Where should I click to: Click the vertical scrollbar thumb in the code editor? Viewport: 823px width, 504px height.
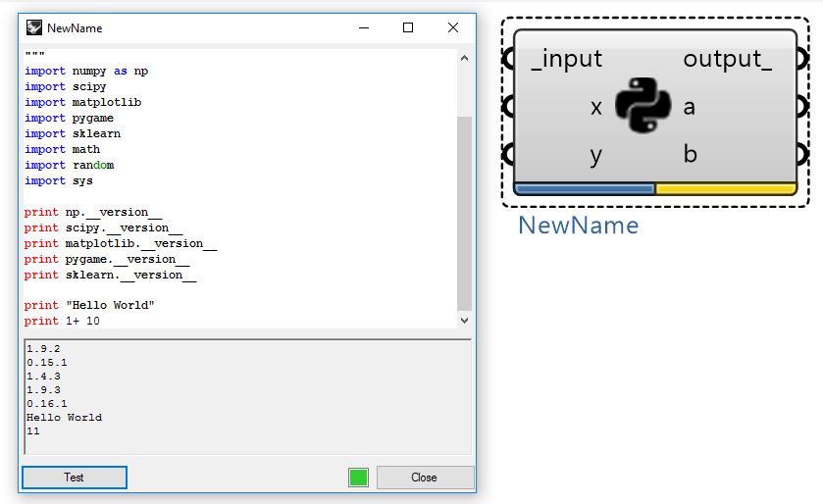pyautogui.click(x=464, y=211)
